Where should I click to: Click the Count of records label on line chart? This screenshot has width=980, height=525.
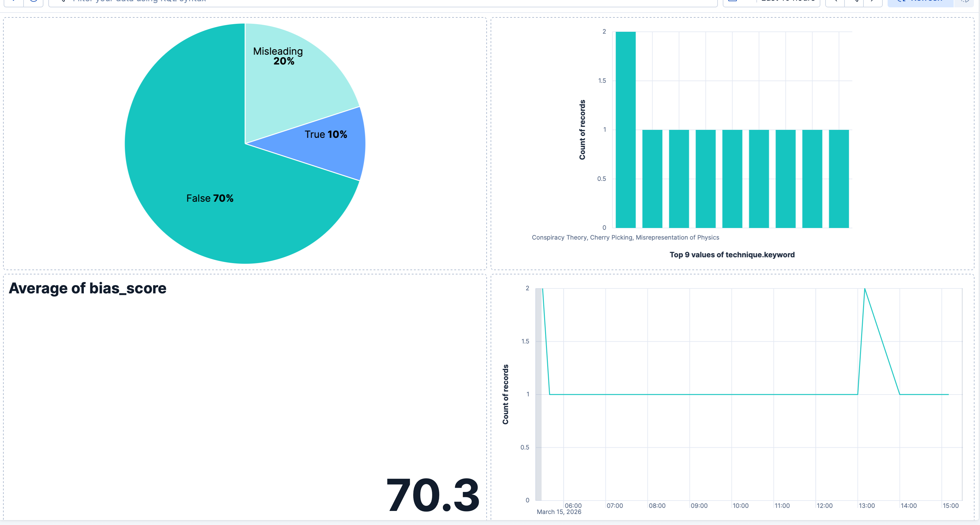pyautogui.click(x=505, y=394)
